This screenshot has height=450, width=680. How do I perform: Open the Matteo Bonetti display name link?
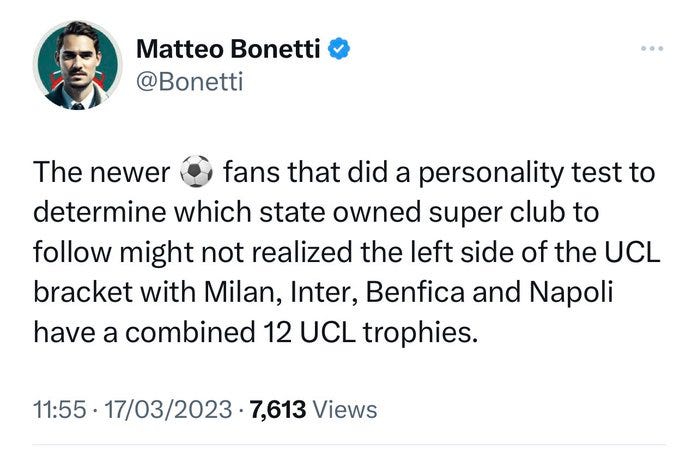pos(229,49)
